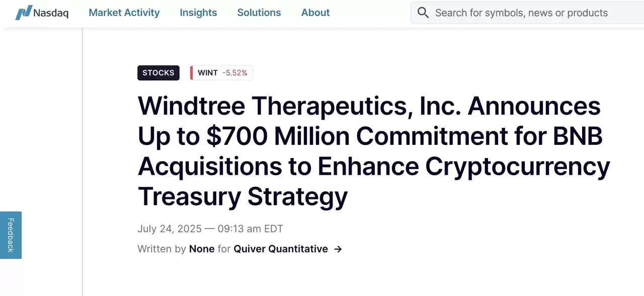Screen dimensions: 644x296
Task: Open the Solutions menu
Action: coord(259,13)
